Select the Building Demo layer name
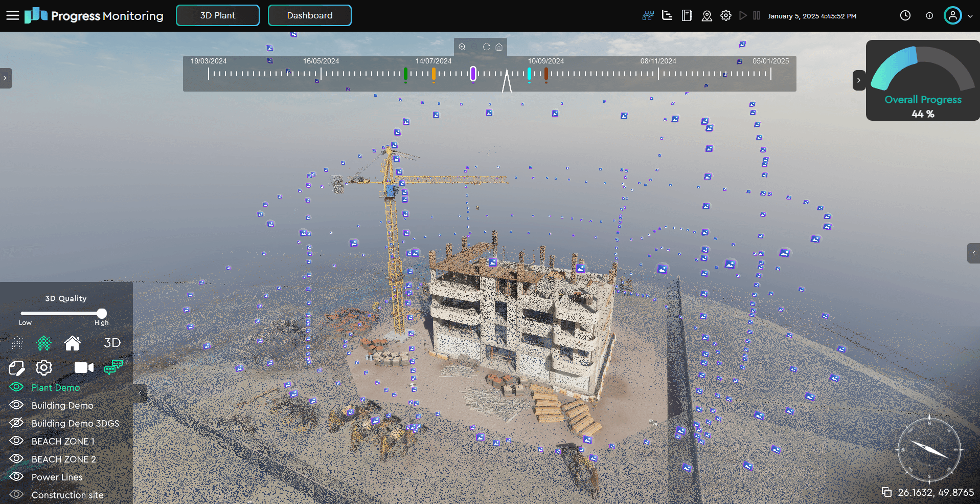Image resolution: width=980 pixels, height=504 pixels. 62,406
